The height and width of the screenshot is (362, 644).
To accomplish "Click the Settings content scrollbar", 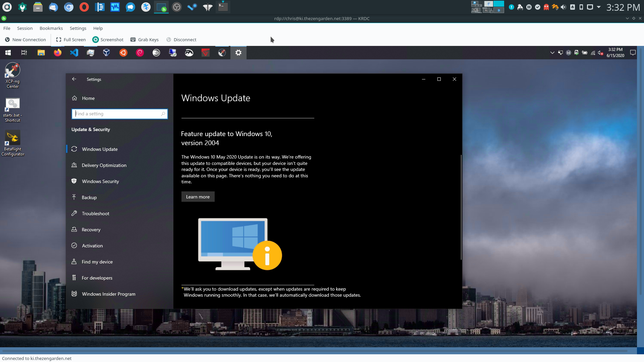I will point(461,207).
